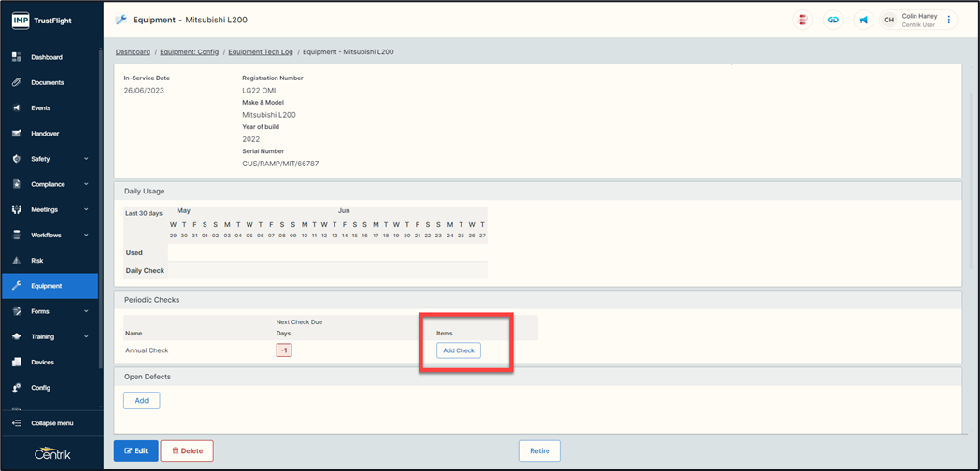The height and width of the screenshot is (471, 980).
Task: Click the blue link icon in header
Action: point(832,20)
